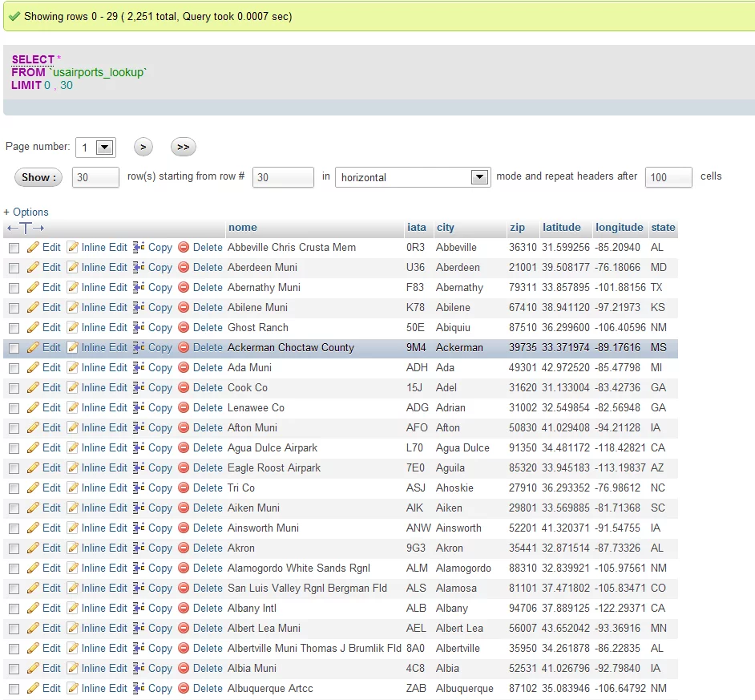Screen dimensions: 755x700
Task: Click the pencil Edit icon for Albany Intl
Action: click(x=33, y=609)
